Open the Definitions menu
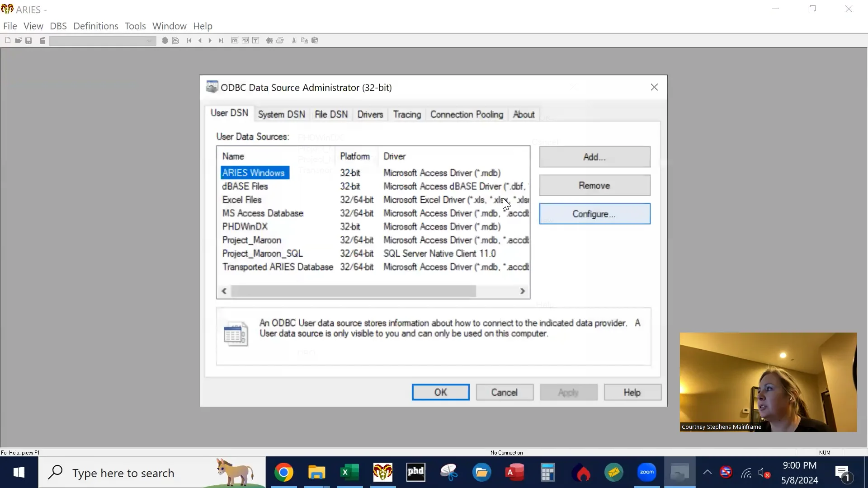The width and height of the screenshot is (868, 488). pyautogui.click(x=95, y=26)
